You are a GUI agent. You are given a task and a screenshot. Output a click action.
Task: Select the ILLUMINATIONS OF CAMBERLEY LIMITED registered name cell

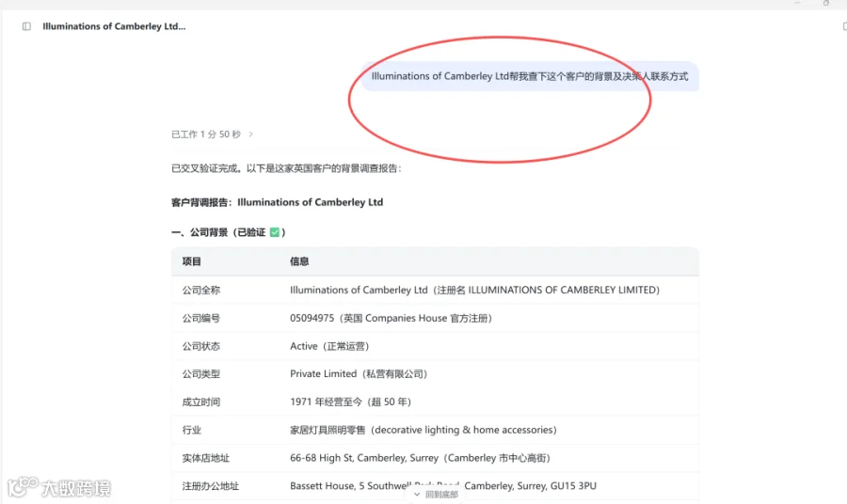pyautogui.click(x=475, y=291)
